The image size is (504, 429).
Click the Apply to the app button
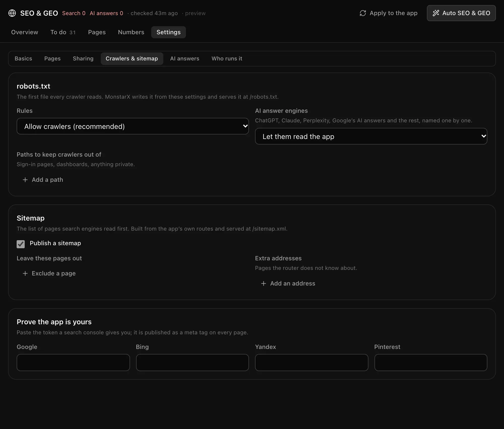pyautogui.click(x=388, y=13)
